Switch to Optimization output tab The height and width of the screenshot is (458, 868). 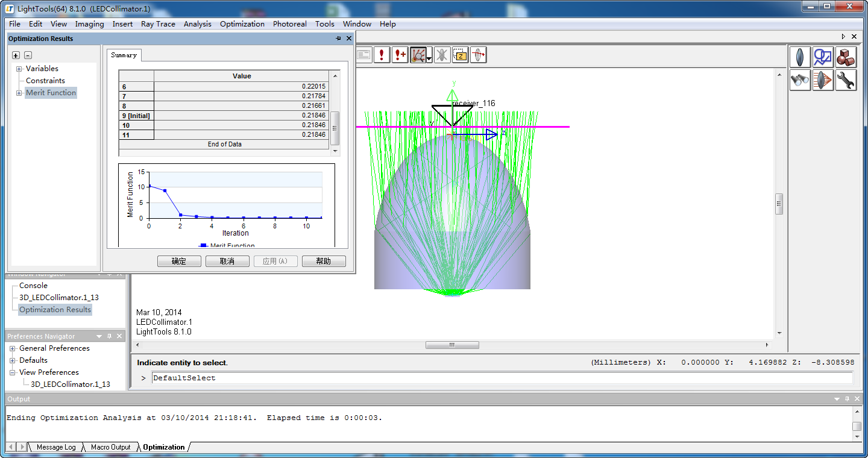pos(164,447)
